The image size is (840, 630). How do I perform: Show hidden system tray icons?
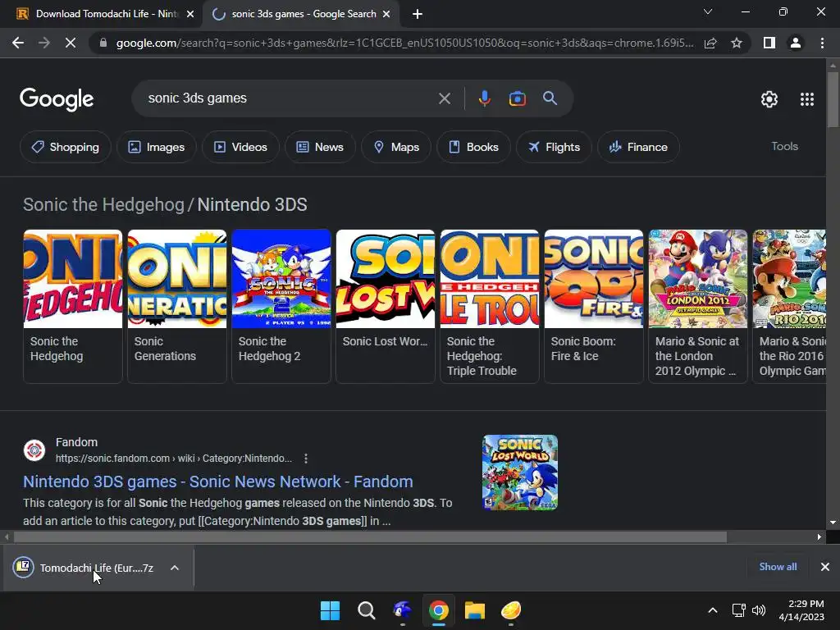click(713, 610)
